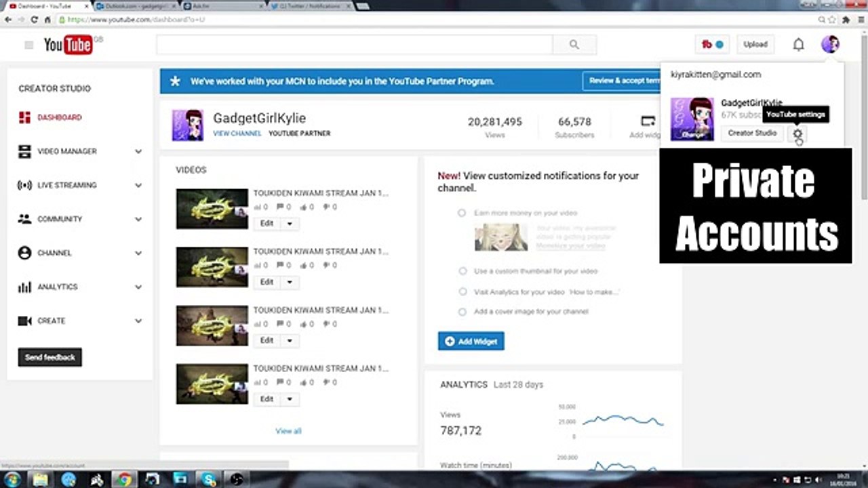The width and height of the screenshot is (868, 488).
Task: Open the Edit dropdown arrow for third video
Action: point(290,340)
